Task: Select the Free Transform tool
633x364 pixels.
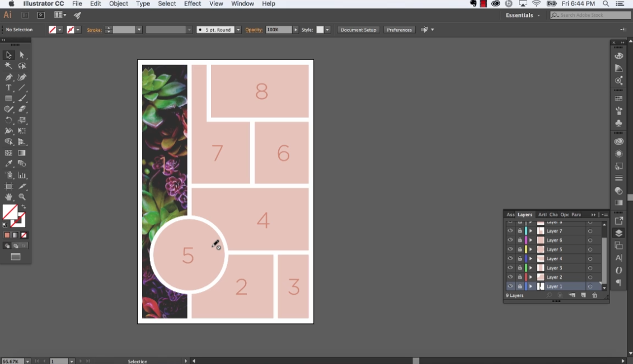Action: click(22, 131)
